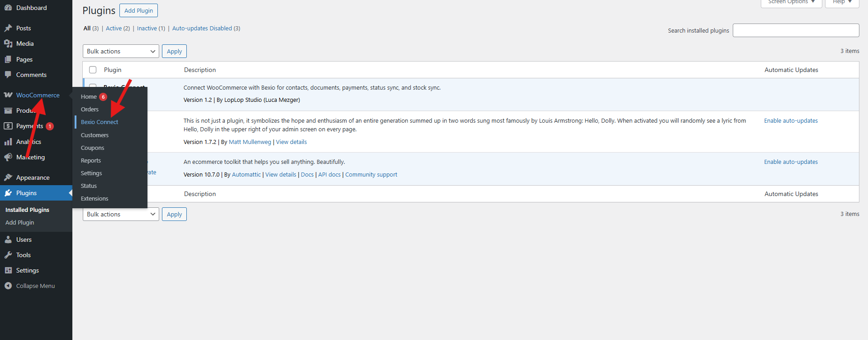Open Installed Plugins under Plugins
The height and width of the screenshot is (340, 868).
27,210
